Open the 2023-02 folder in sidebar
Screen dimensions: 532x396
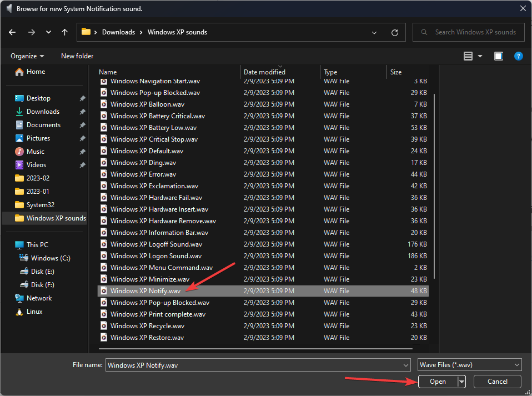32,178
